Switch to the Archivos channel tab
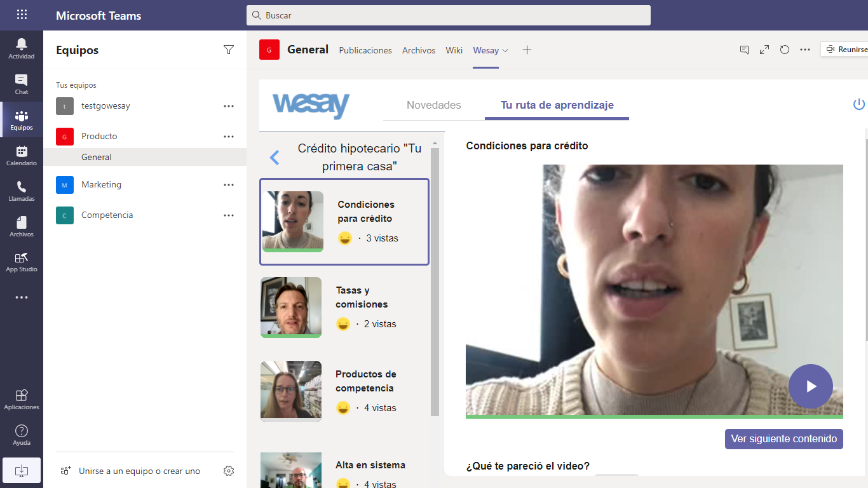Screen dimensions: 868x488 pos(419,50)
